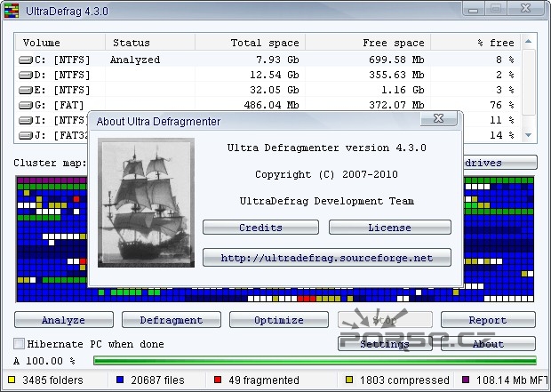Open Credits in About dialog

pyautogui.click(x=260, y=228)
